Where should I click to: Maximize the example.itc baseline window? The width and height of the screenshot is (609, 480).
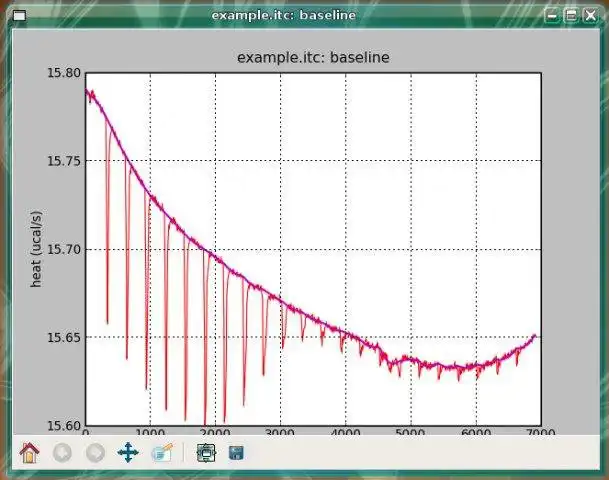point(571,16)
